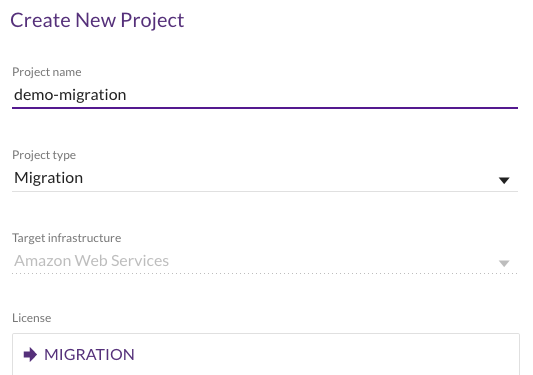Expand the Target infrastructure dropdown arrow
This screenshot has width=533, height=375.
[x=504, y=263]
